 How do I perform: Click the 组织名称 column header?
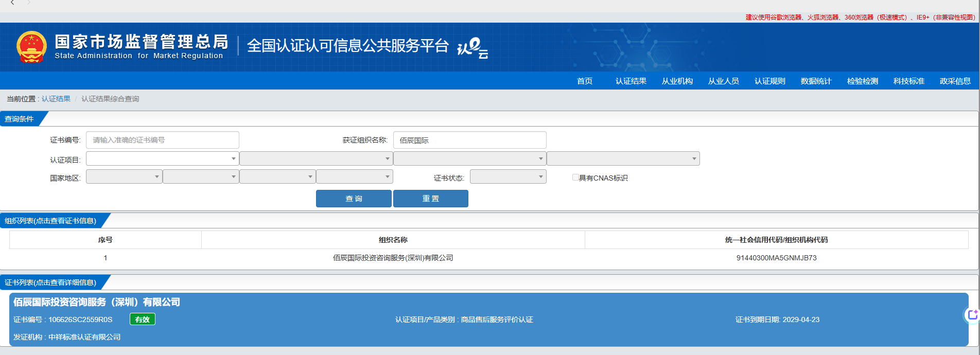[393, 240]
